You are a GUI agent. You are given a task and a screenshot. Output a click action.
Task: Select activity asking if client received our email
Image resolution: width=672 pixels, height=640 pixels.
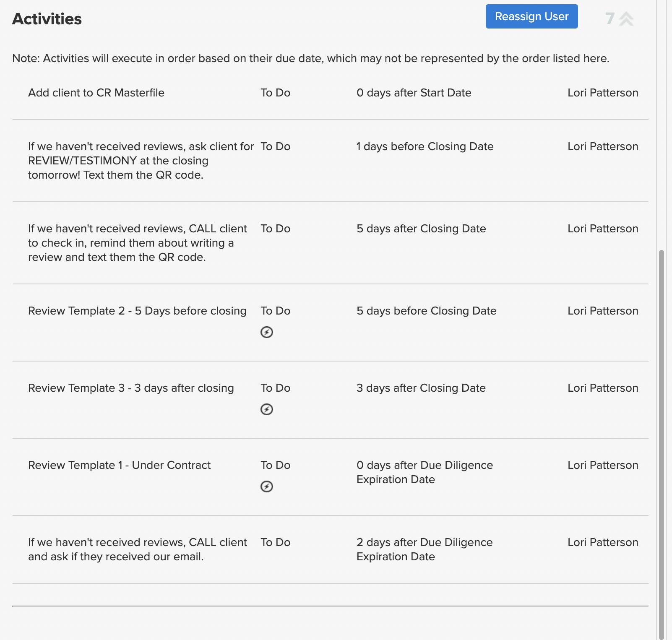point(137,549)
